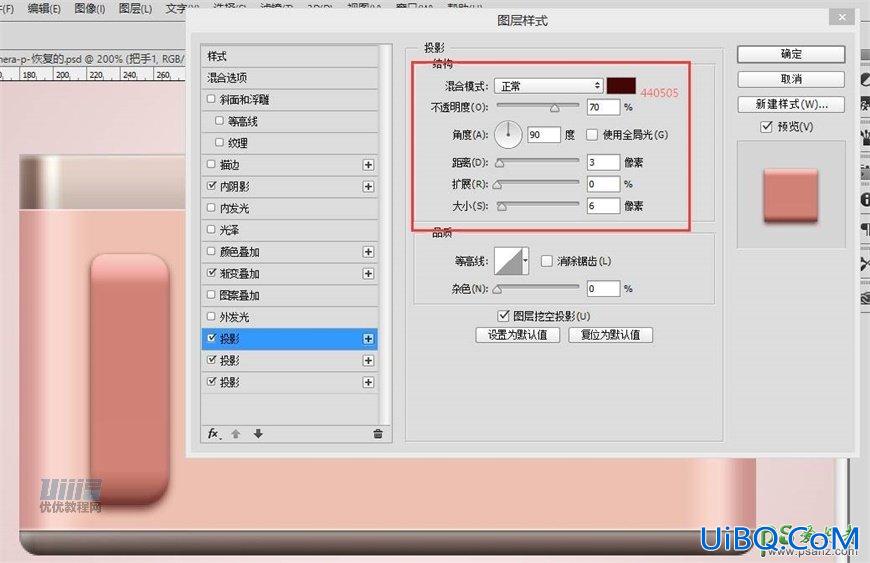
Task: Click the 距离 slider track
Action: click(537, 161)
